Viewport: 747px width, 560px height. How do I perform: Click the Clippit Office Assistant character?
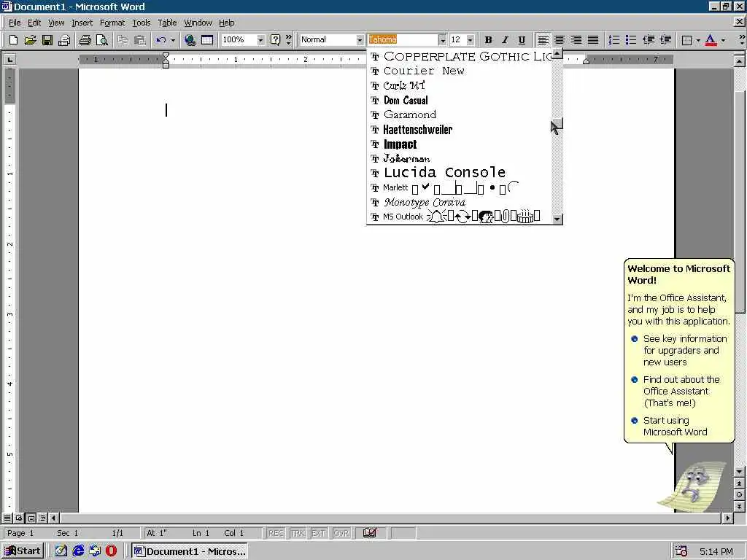pyautogui.click(x=692, y=486)
